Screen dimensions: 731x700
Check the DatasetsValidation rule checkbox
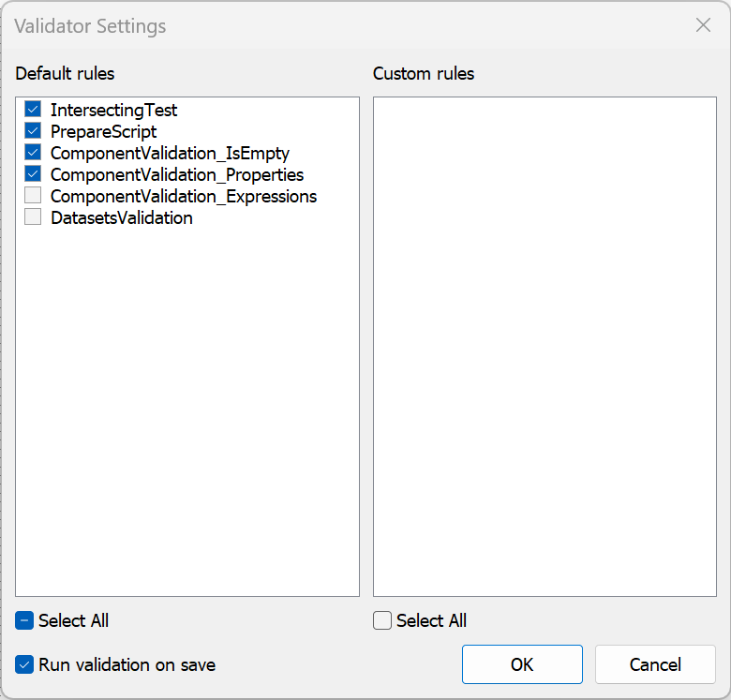33,217
